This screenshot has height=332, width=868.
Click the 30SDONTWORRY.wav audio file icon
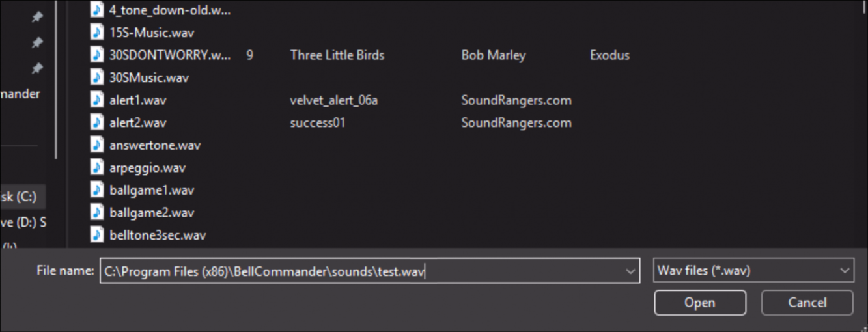tap(97, 55)
